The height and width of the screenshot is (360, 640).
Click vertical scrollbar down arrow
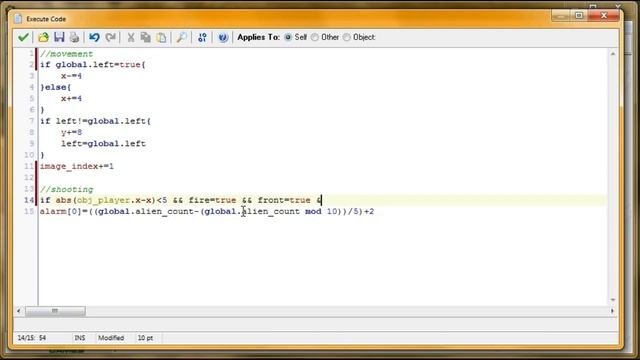[x=613, y=300]
